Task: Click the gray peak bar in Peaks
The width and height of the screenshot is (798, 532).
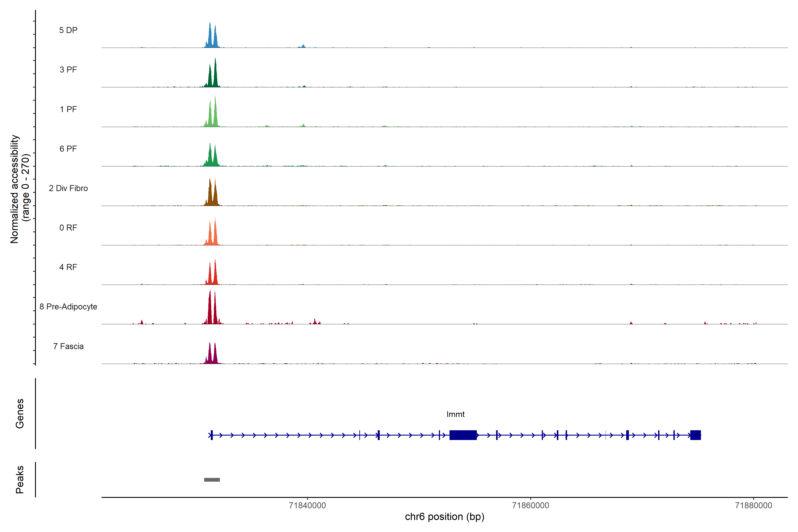Action: click(x=212, y=480)
